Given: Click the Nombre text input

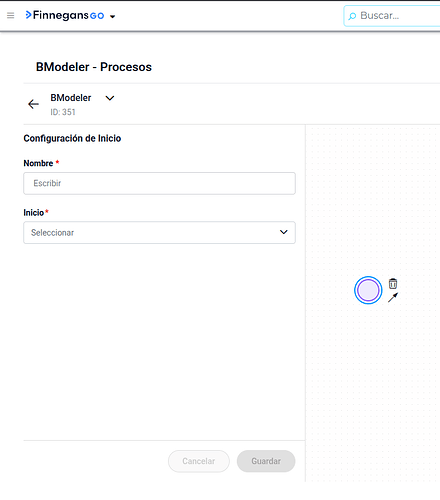Looking at the screenshot, I should click(x=159, y=183).
